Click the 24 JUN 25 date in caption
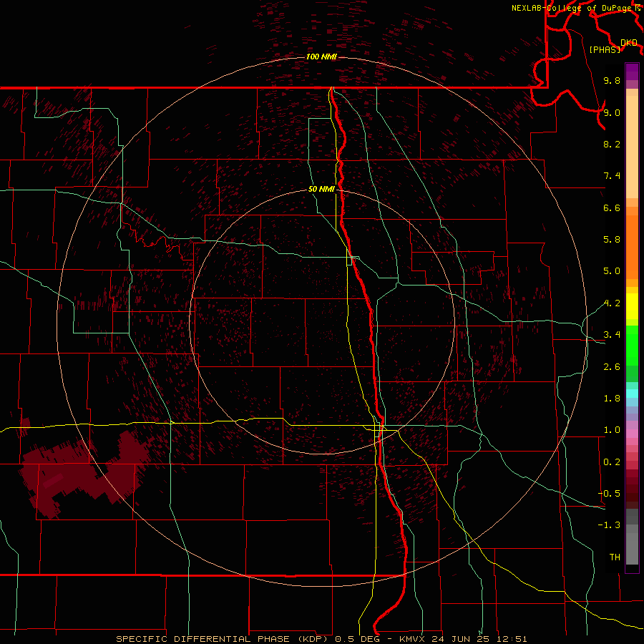644x644 pixels. pyautogui.click(x=462, y=639)
